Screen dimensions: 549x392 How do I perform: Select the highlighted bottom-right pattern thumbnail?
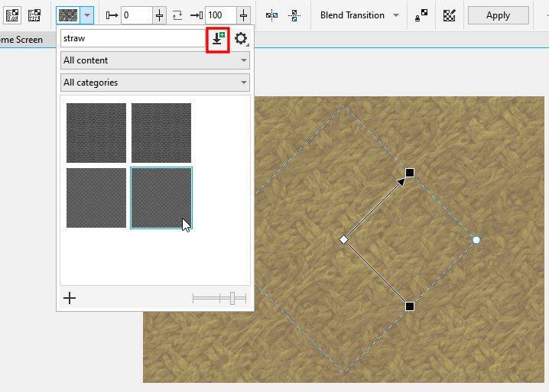click(x=161, y=198)
